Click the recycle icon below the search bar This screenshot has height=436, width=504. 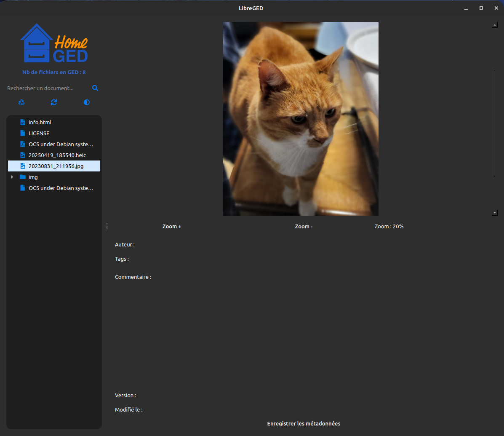21,102
